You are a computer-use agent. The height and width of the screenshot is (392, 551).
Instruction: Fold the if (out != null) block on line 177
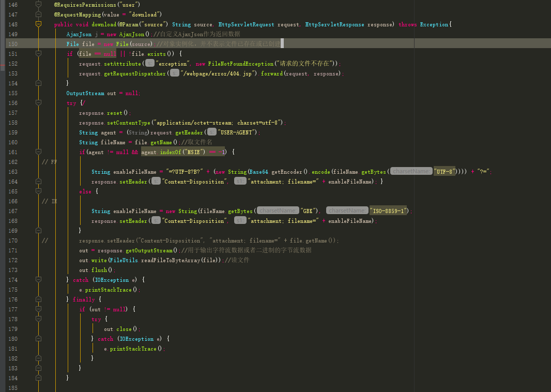click(39, 309)
